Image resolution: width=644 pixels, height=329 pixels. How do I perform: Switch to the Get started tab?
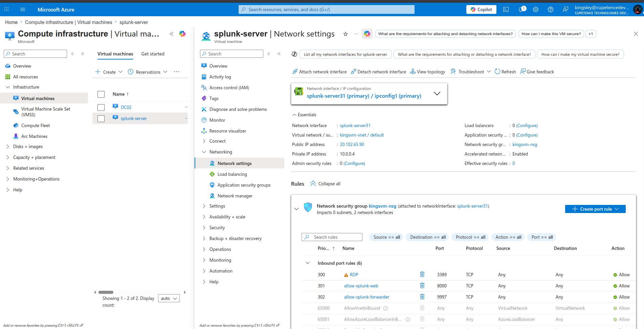(x=153, y=54)
